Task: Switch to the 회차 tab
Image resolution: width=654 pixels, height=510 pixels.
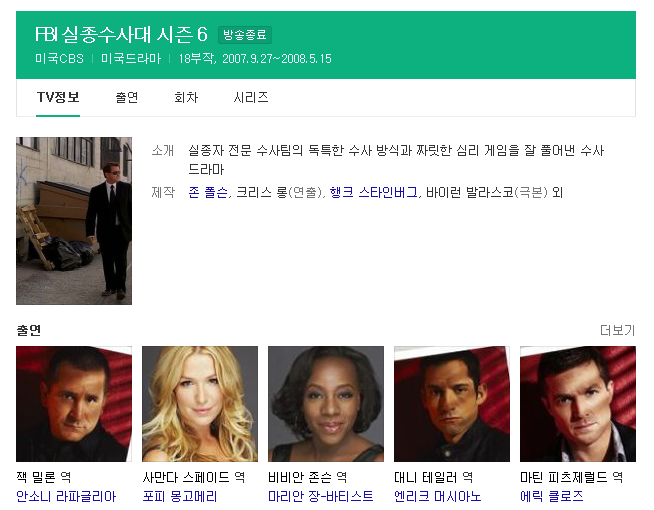Action: [186, 98]
